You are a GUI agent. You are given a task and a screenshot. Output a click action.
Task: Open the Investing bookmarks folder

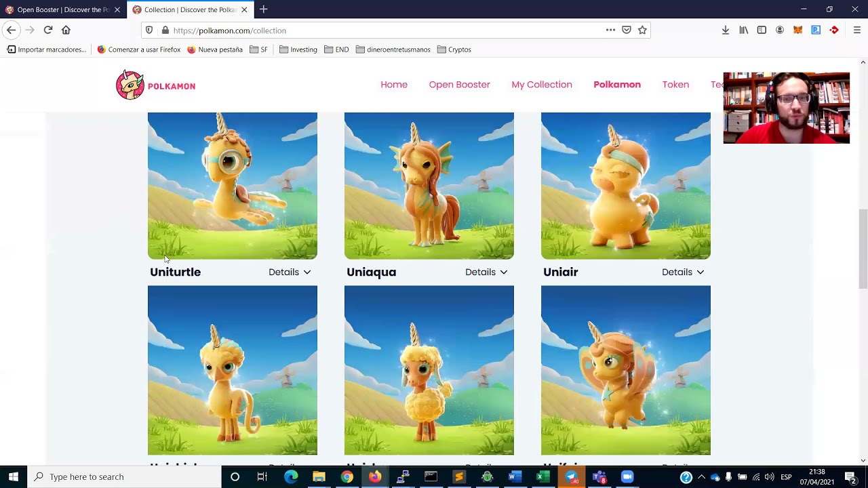click(298, 49)
